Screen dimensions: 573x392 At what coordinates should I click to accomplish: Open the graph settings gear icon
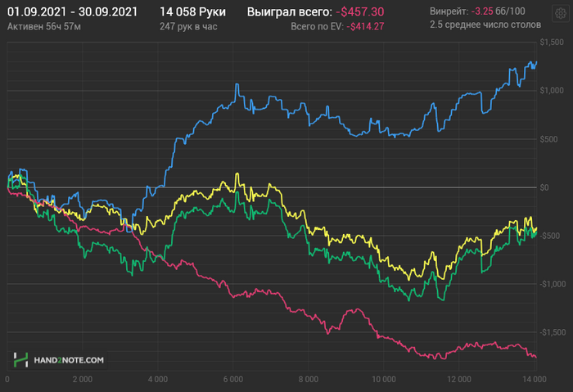click(560, 14)
